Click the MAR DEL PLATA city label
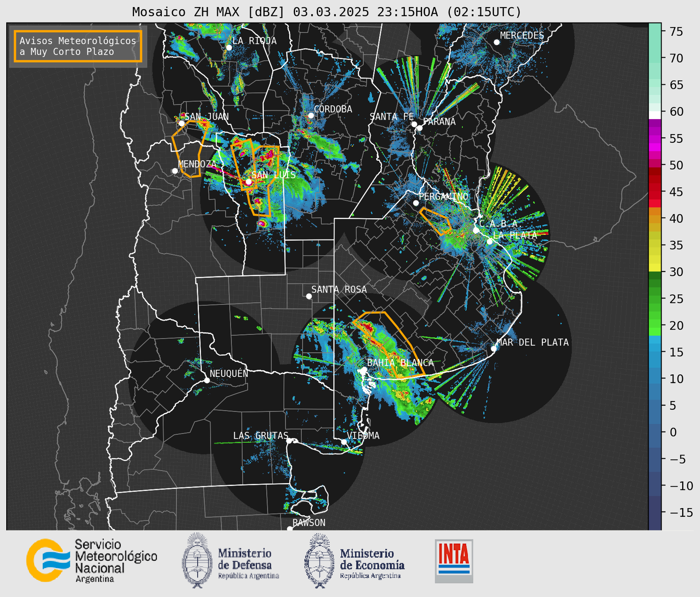700x597 pixels. click(532, 343)
